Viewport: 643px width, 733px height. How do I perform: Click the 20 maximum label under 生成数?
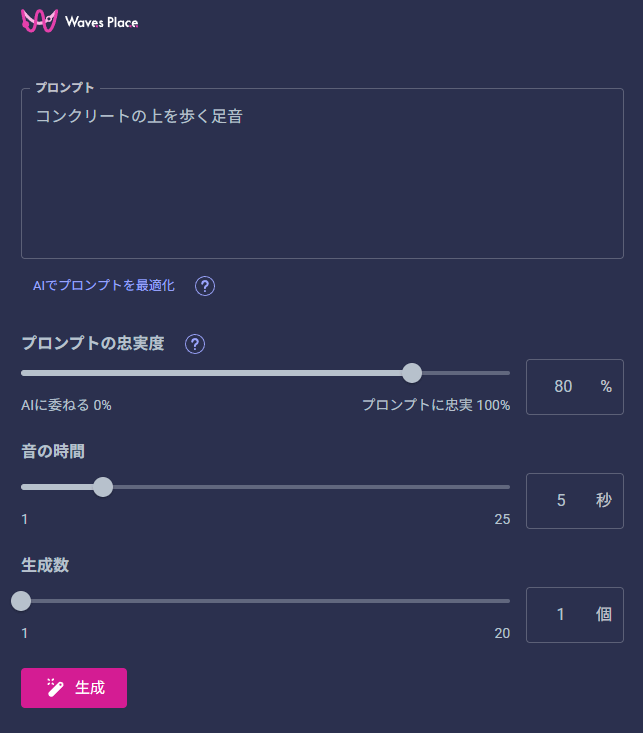501,633
